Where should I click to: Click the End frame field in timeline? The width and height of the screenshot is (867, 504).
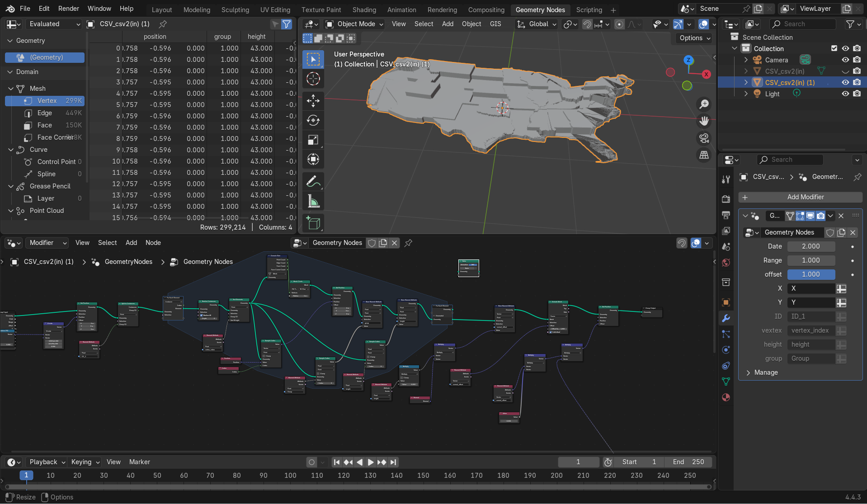[688, 462]
